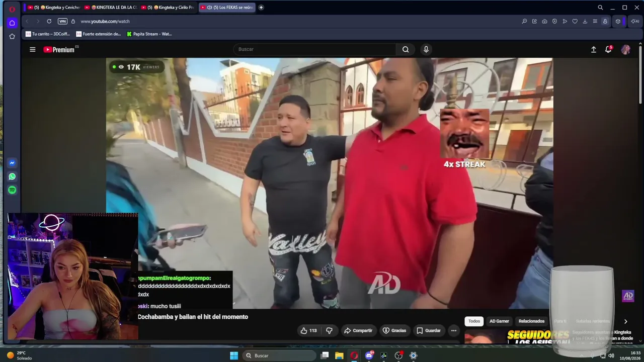Click the edit page icon in the toolbar
This screenshot has width=644, height=362.
point(534,21)
